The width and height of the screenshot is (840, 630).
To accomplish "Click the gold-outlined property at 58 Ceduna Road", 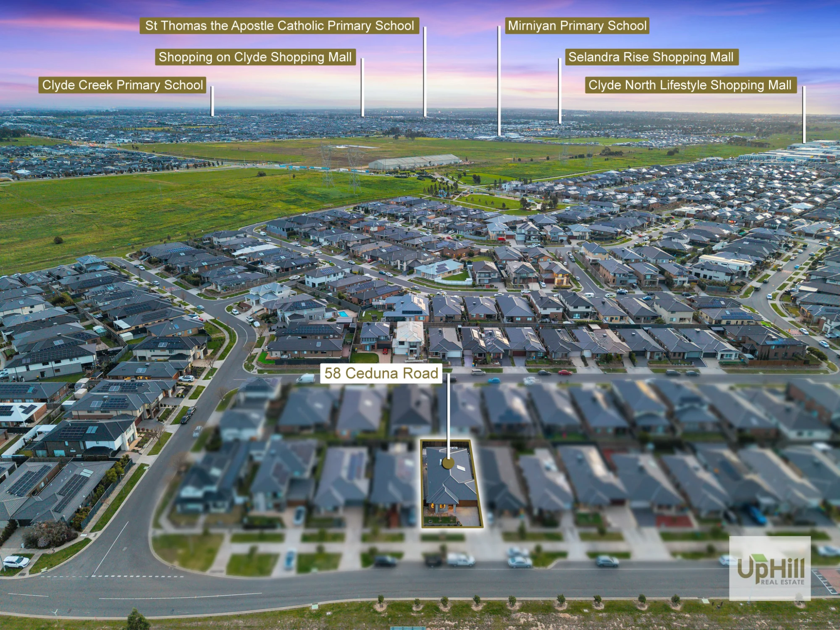I will 451,484.
